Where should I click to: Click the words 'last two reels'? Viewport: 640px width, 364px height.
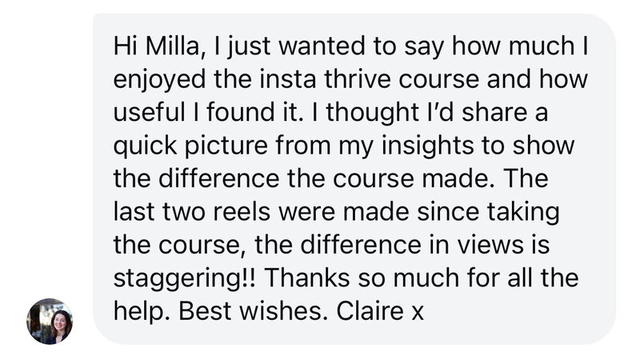(x=192, y=212)
